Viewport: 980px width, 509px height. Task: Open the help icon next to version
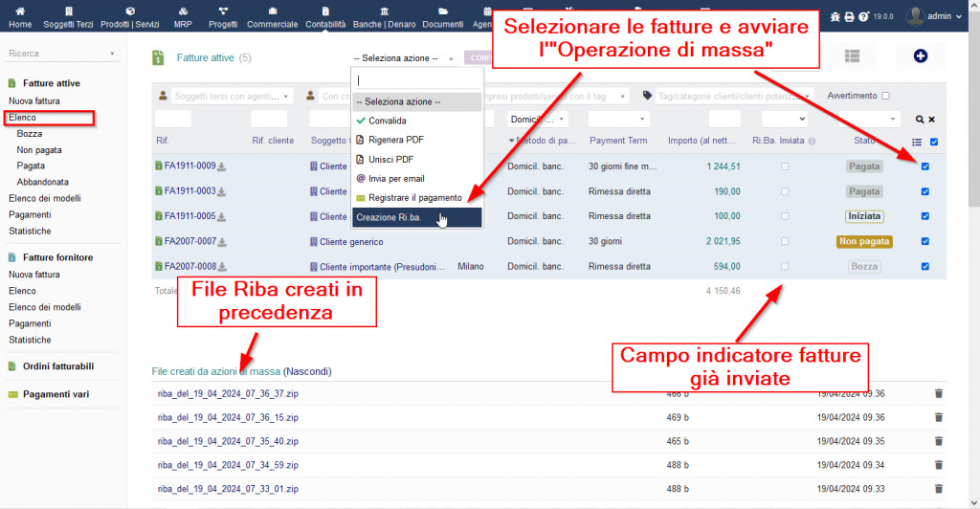click(863, 17)
